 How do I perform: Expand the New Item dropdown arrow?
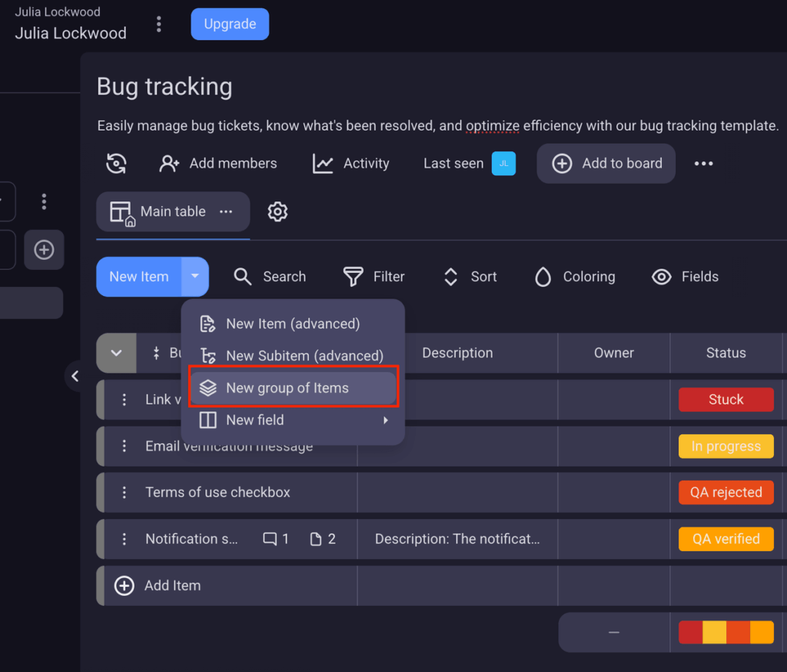pos(194,277)
